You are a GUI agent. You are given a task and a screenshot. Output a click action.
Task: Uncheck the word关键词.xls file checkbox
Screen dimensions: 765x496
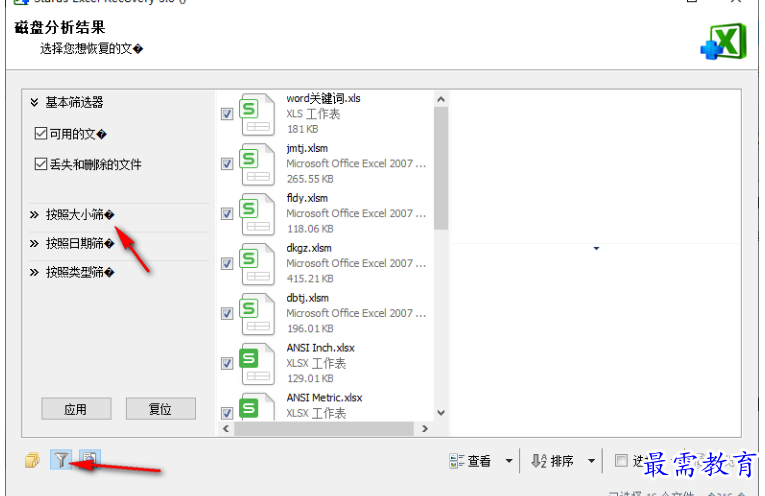[227, 114]
